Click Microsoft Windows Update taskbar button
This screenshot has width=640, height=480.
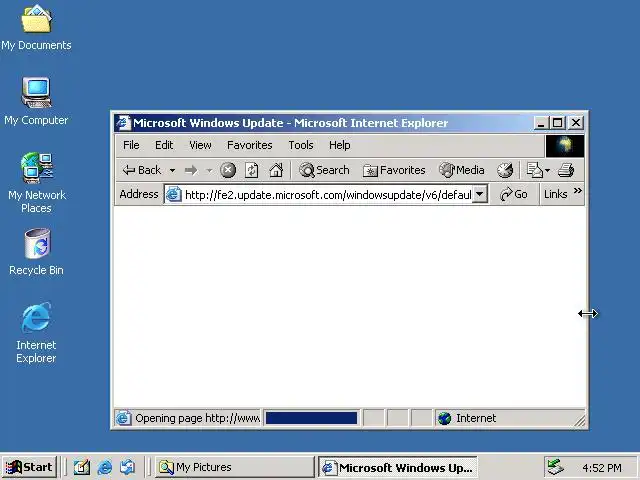(x=398, y=467)
